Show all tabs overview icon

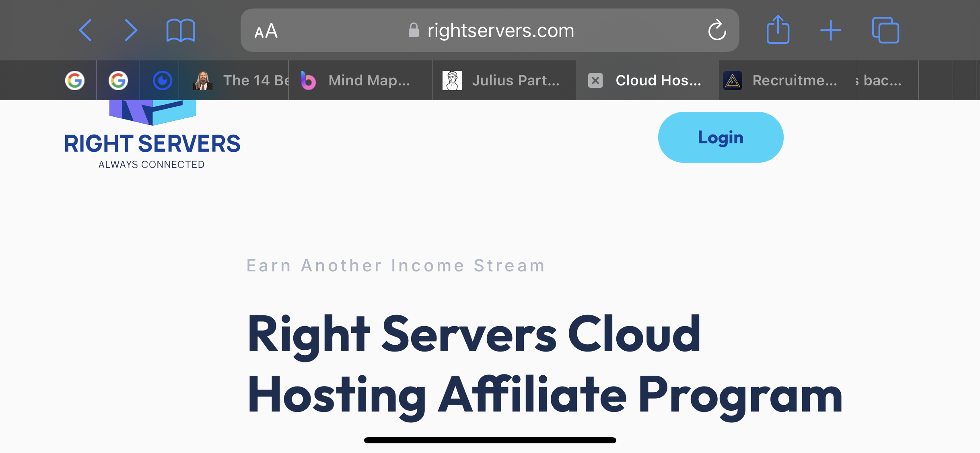coord(885,30)
